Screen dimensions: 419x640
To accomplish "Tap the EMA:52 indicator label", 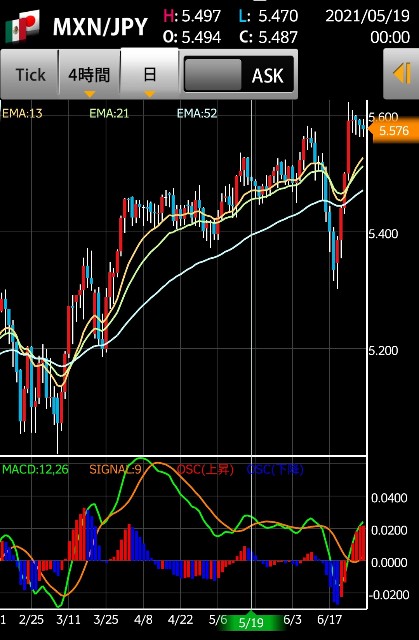I will tap(197, 113).
